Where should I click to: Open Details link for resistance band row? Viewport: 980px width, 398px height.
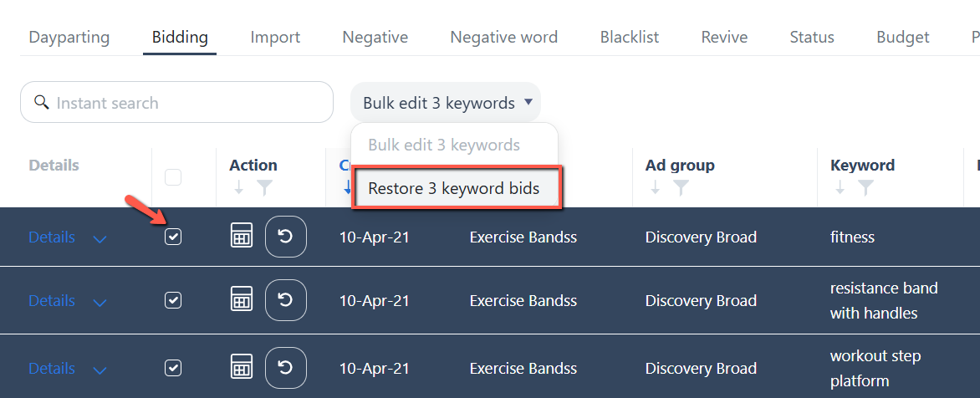point(52,300)
